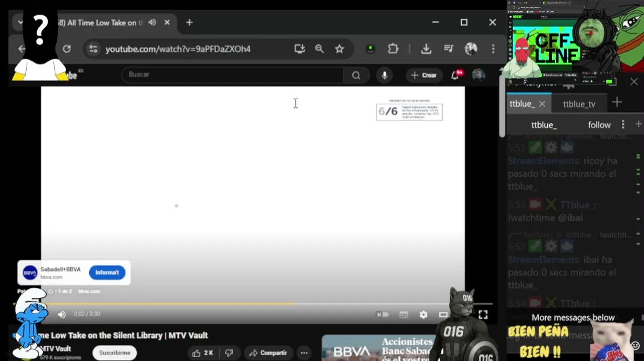Click the install app icon in address bar
Viewport: 644px width, 361px height.
[x=299, y=49]
